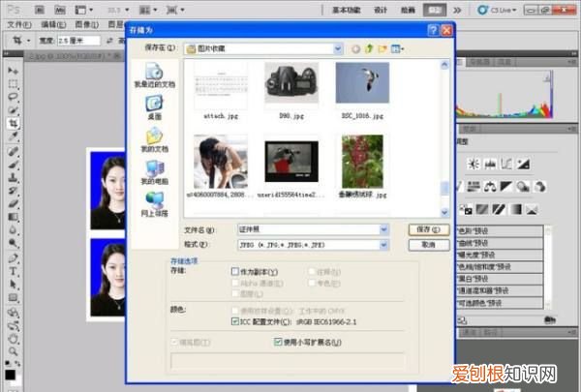The height and width of the screenshot is (392, 581).
Task: Create a new folder in Save As dialog
Action: pyautogui.click(x=382, y=48)
